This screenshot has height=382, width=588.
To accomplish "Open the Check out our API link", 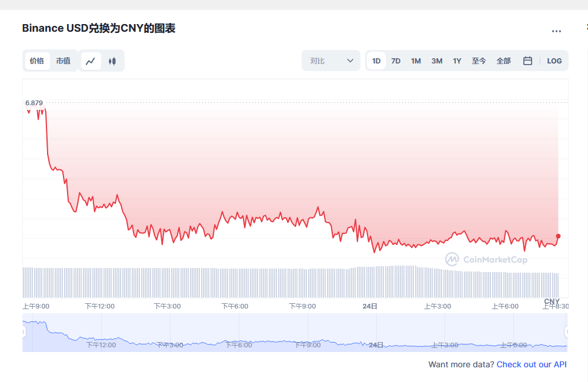I will tap(532, 364).
